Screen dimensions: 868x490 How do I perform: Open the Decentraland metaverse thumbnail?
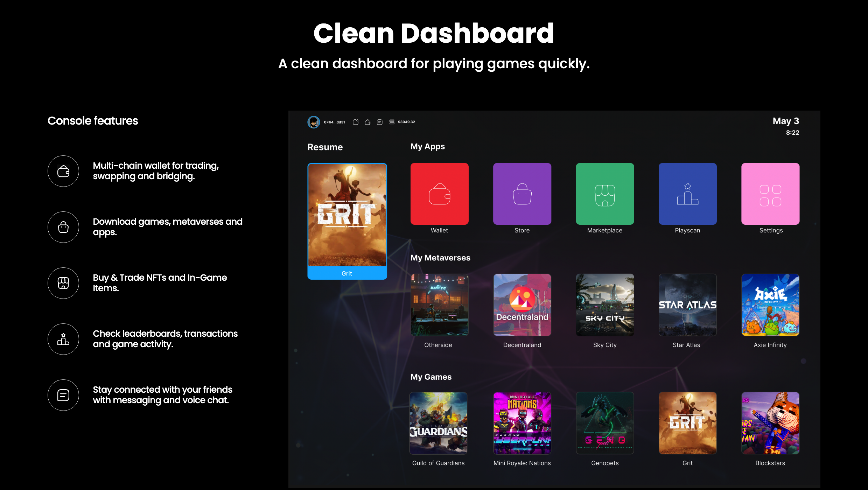tap(522, 305)
